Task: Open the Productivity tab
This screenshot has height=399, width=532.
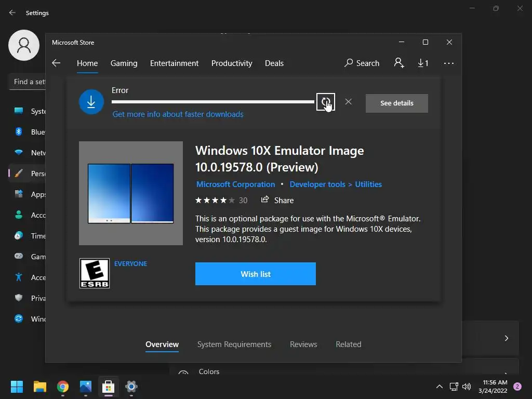Action: pyautogui.click(x=232, y=63)
